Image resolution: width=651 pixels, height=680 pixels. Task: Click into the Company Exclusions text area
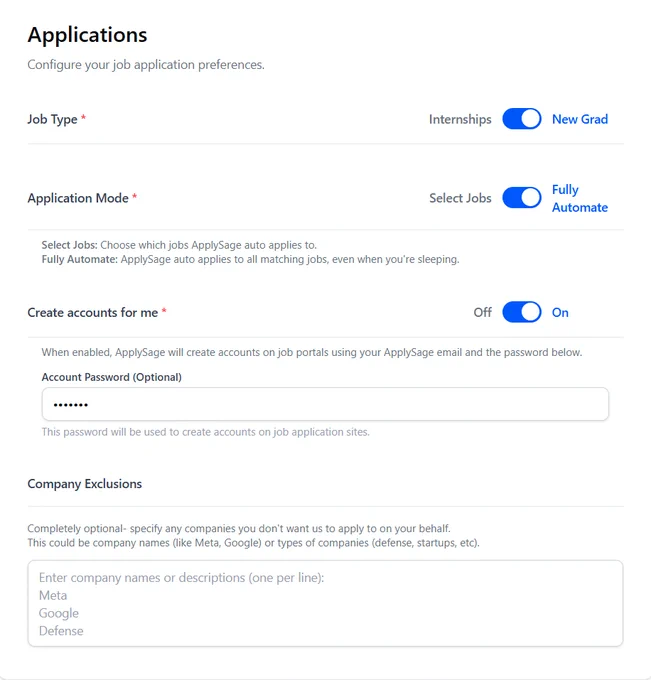coord(325,603)
